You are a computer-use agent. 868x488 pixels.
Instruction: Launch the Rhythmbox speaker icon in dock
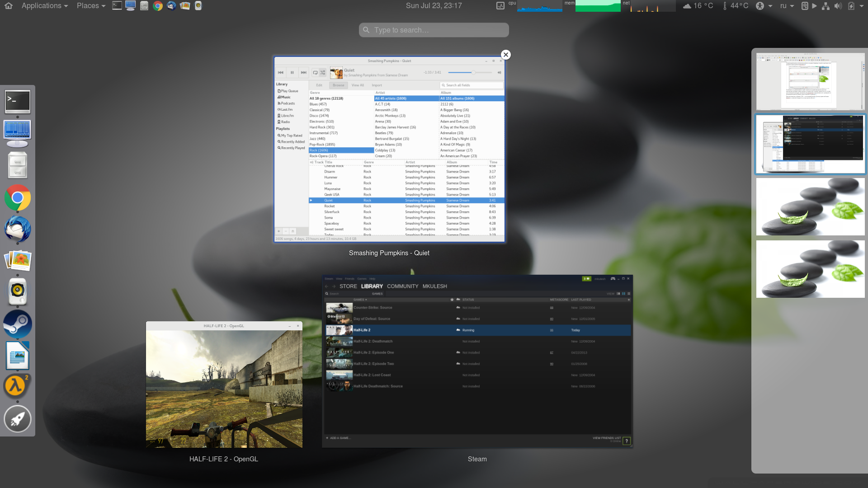18,291
